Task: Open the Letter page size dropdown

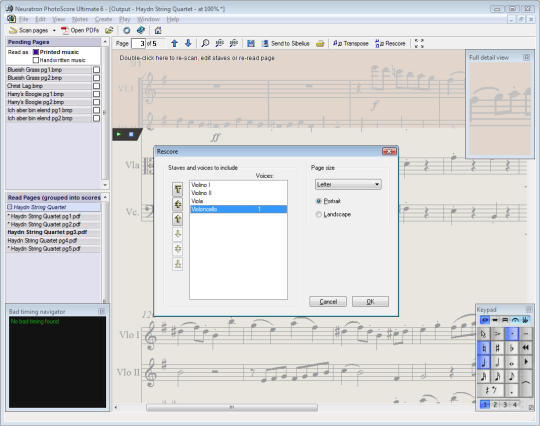Action: pyautogui.click(x=348, y=185)
